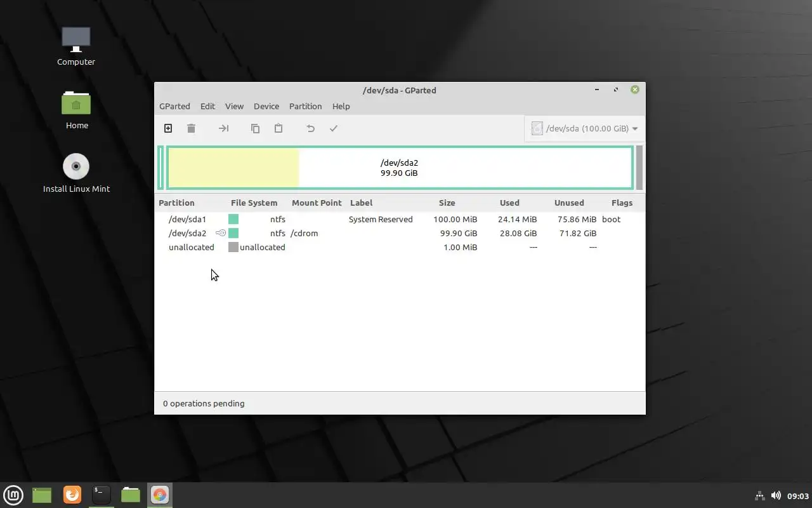Open the View menu
The image size is (812, 508).
234,106
